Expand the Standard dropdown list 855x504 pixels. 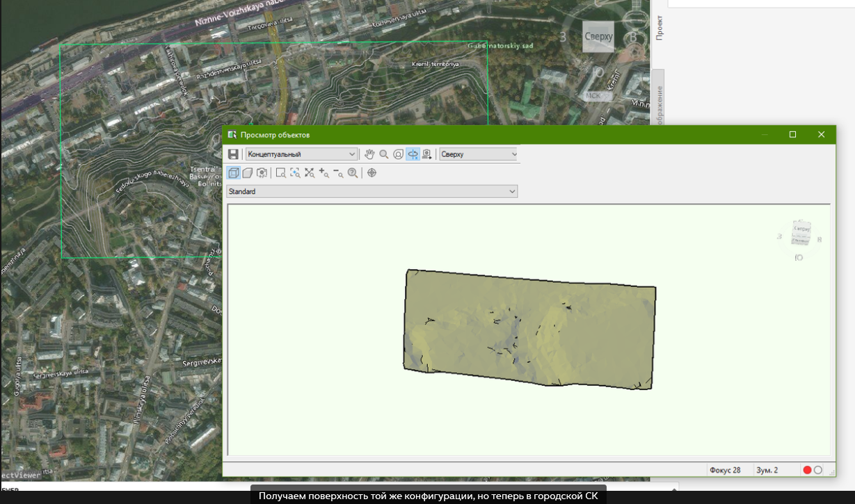372,191
